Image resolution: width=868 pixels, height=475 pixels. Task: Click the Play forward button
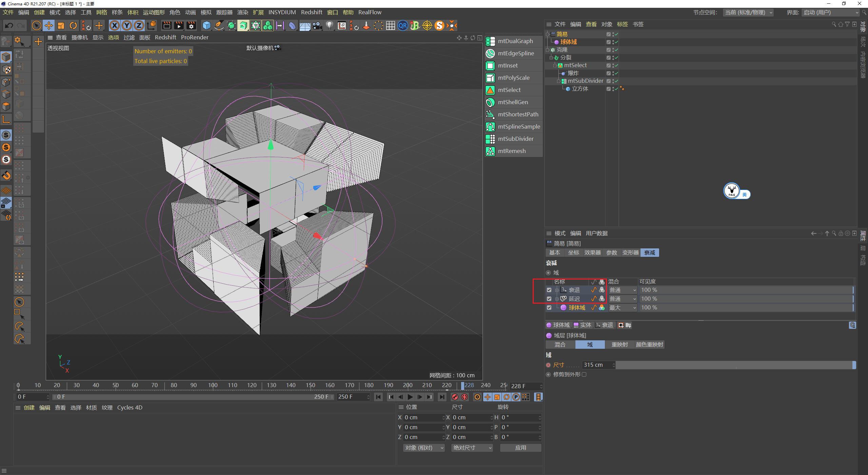[x=410, y=397]
